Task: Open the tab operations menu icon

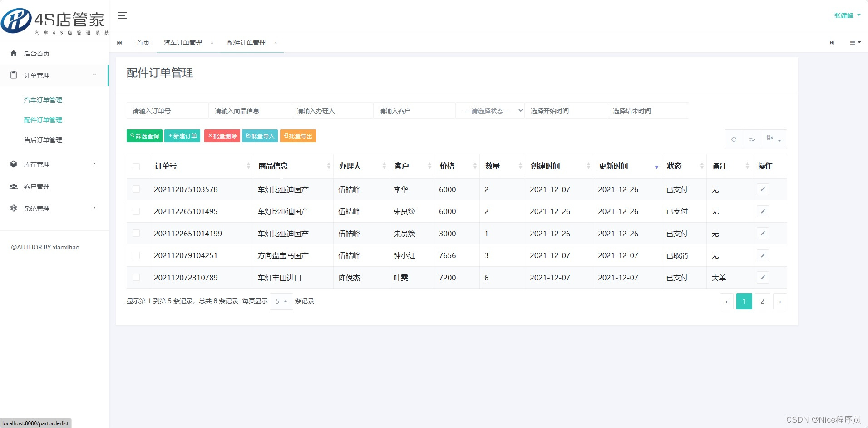Action: pos(855,43)
